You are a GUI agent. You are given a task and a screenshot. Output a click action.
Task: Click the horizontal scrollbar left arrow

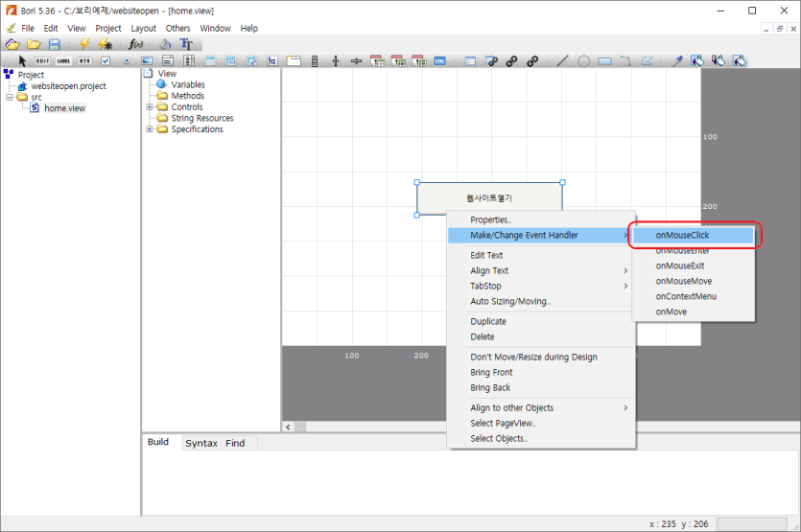288,427
